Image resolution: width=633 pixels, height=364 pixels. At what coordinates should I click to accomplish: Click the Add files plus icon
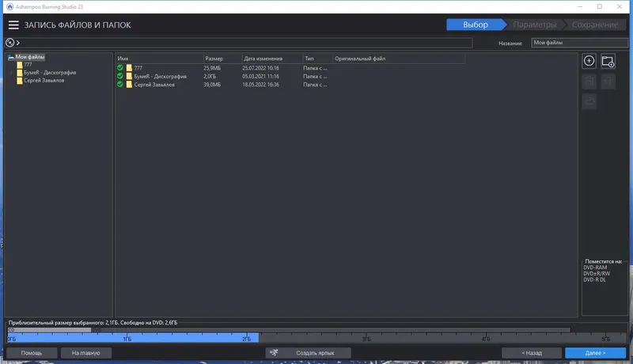pyautogui.click(x=589, y=61)
